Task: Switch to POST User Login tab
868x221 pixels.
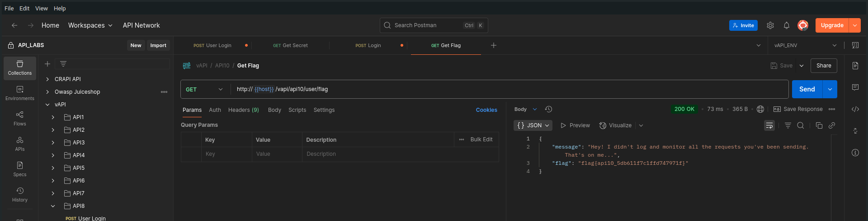Action: [x=212, y=45]
